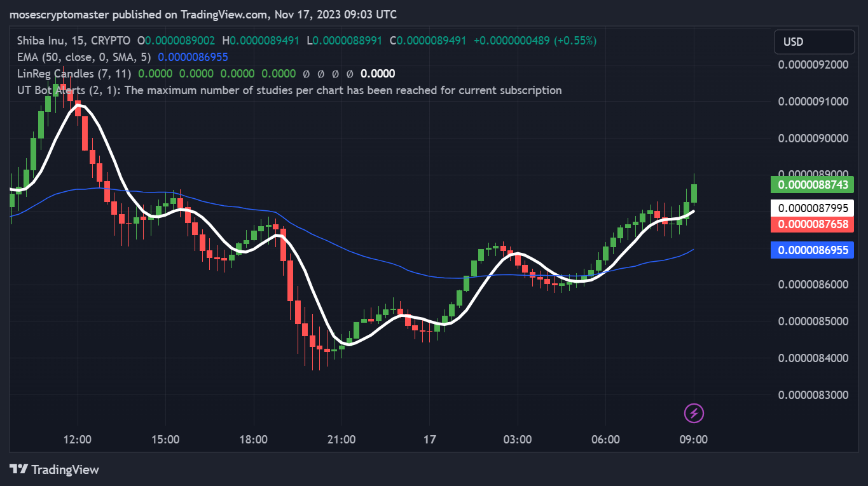This screenshot has height=486, width=868.
Task: Select the Shiba Inu, 15, CRYPTO title
Action: tap(74, 40)
